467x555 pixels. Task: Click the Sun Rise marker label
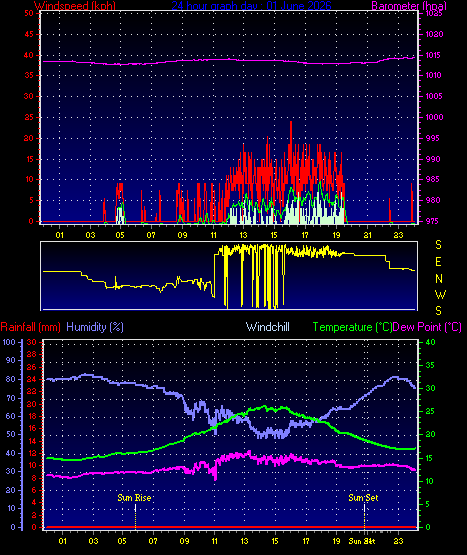click(x=134, y=498)
